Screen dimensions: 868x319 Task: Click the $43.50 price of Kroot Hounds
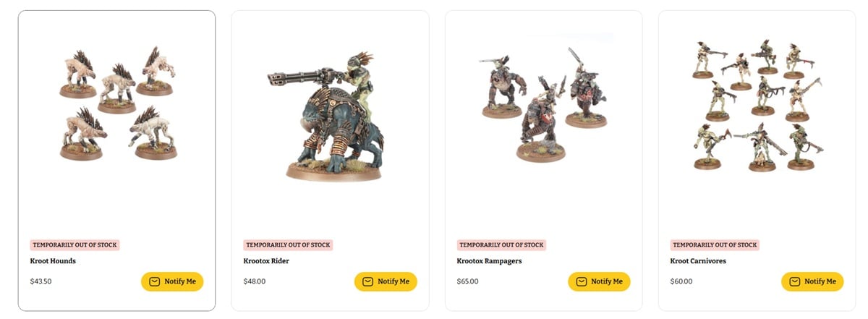[x=41, y=281]
